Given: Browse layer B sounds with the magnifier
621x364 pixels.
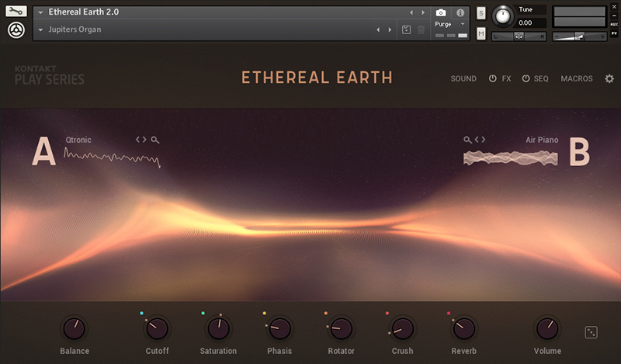Looking at the screenshot, I should (468, 140).
